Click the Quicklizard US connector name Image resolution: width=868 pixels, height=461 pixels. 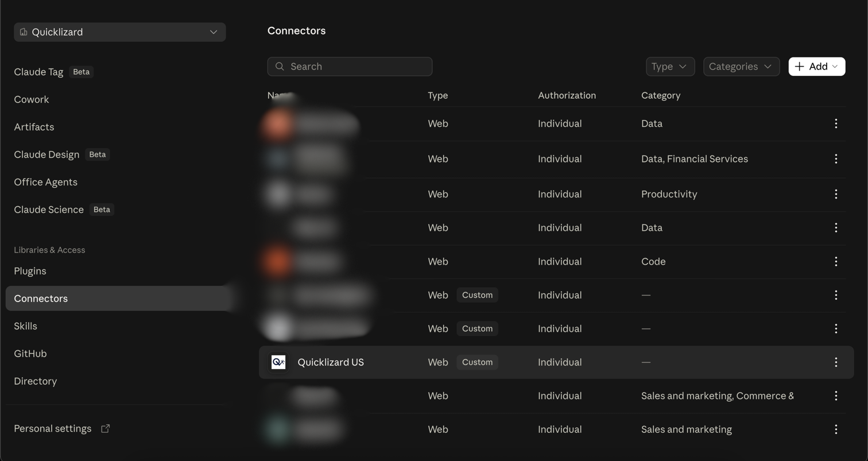tap(331, 362)
